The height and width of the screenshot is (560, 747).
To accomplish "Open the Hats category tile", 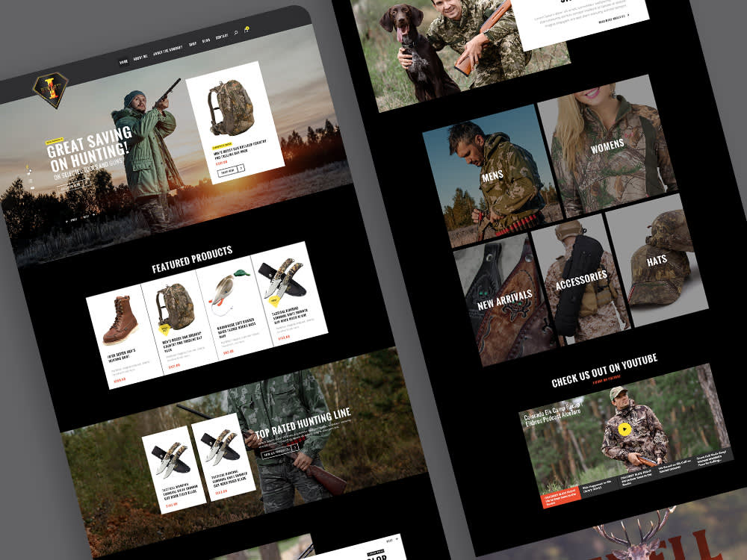I will pos(657,260).
